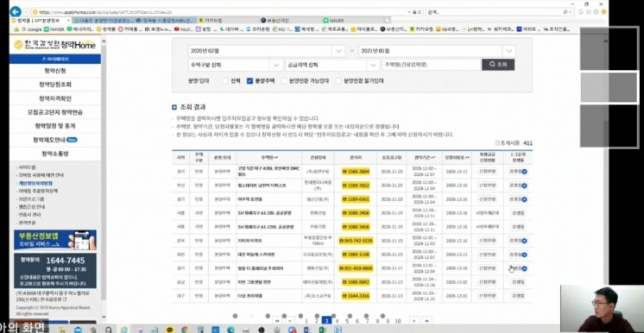
Task: Open the 청약소통방 sidebar menu
Action: click(55, 154)
